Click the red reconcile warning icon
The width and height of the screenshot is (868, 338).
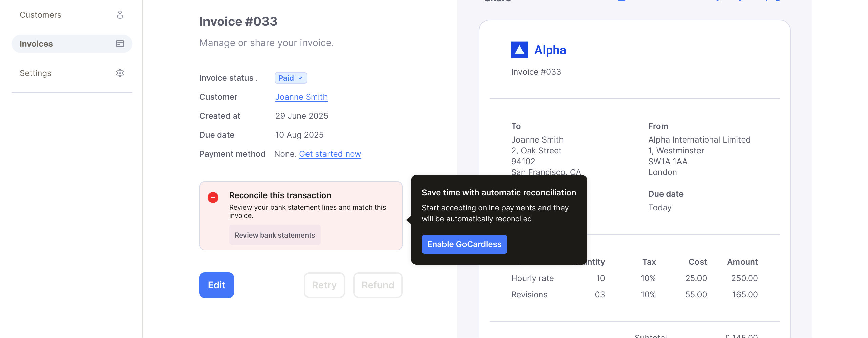pyautogui.click(x=213, y=198)
